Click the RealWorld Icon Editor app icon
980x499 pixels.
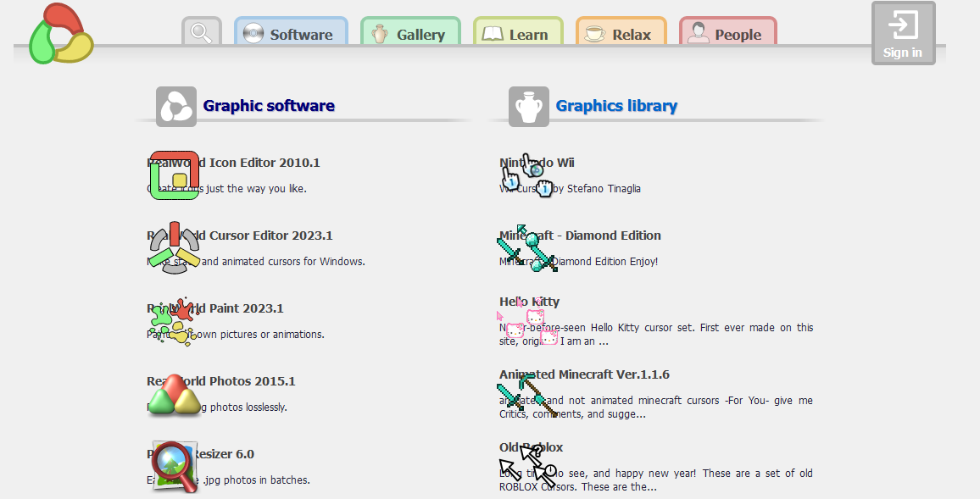[175, 175]
